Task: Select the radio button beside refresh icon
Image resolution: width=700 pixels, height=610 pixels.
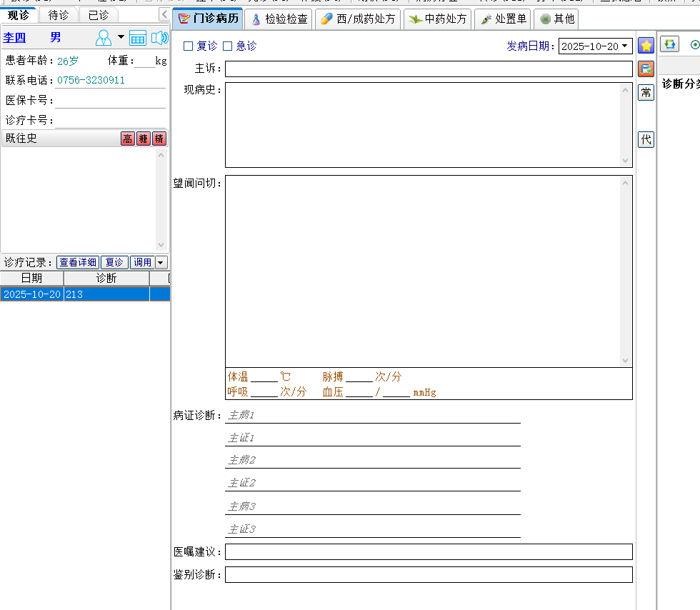Action: click(694, 44)
